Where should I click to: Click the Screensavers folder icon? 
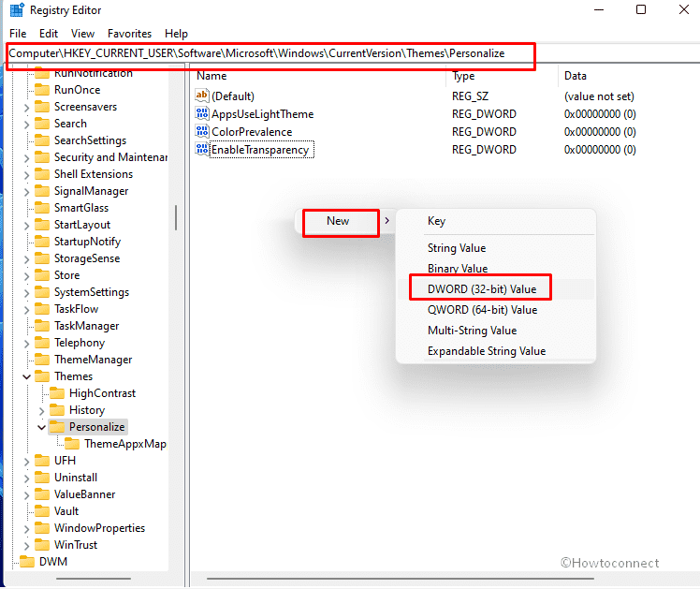[x=42, y=107]
